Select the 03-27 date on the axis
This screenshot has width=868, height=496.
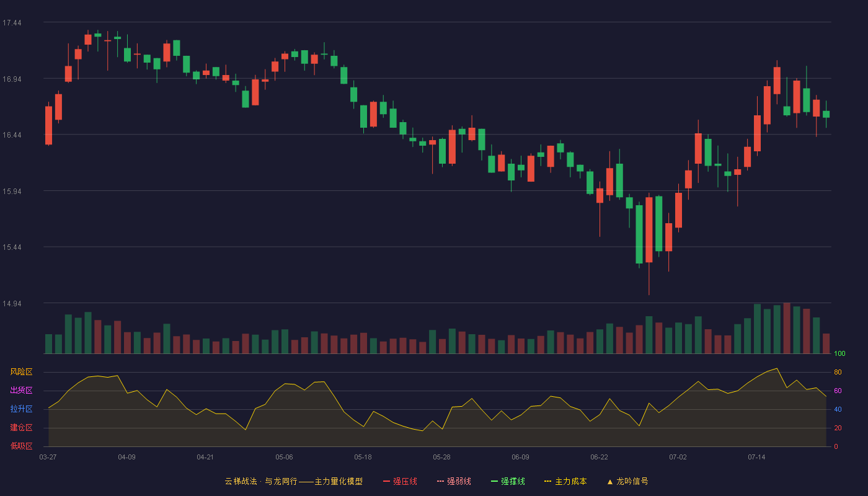click(x=48, y=457)
